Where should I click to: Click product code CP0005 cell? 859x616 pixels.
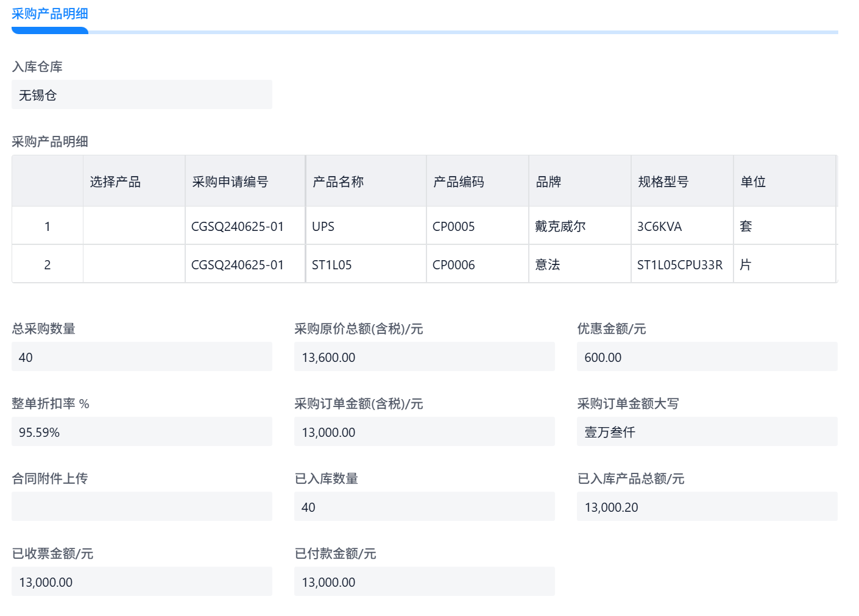click(477, 226)
